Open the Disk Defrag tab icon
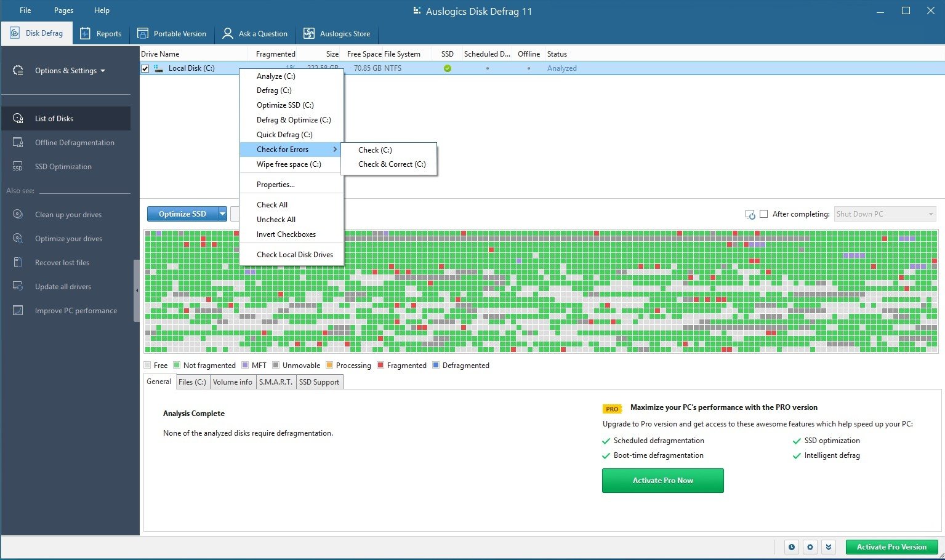The width and height of the screenshot is (945, 560). tap(14, 33)
